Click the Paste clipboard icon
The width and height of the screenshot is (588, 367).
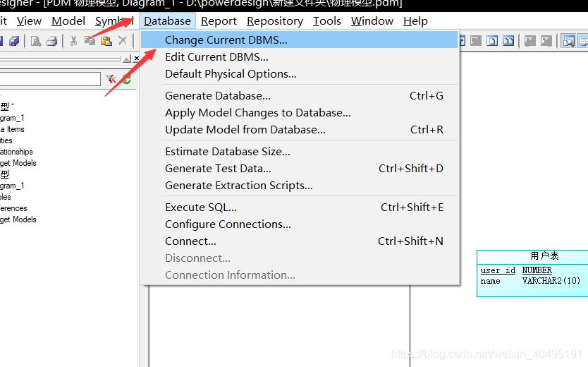[x=106, y=40]
